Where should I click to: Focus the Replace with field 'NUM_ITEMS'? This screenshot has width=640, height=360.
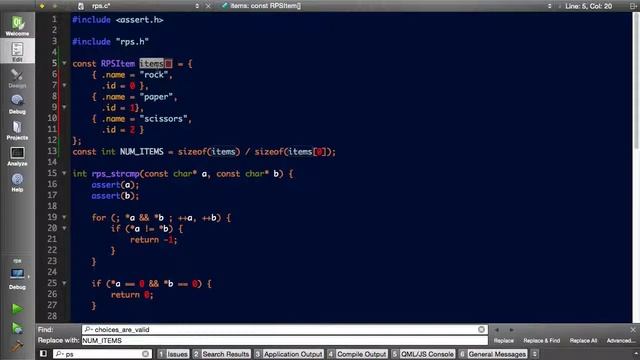284,340
